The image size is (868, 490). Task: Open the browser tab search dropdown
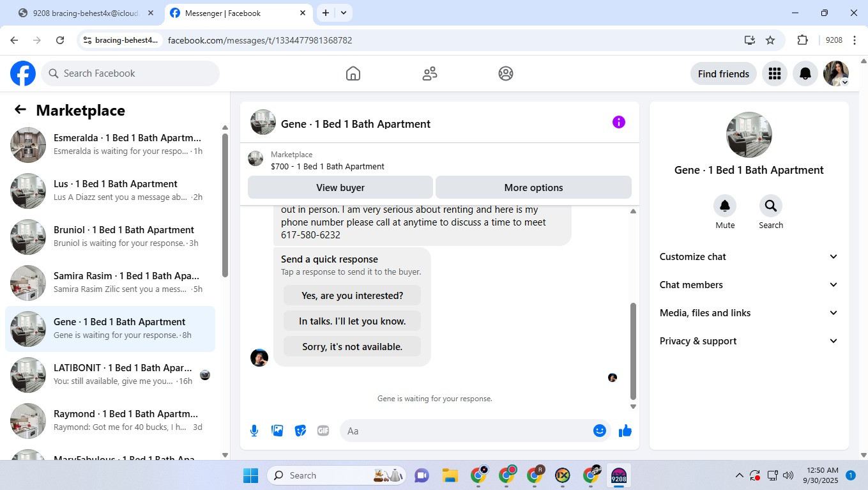344,13
